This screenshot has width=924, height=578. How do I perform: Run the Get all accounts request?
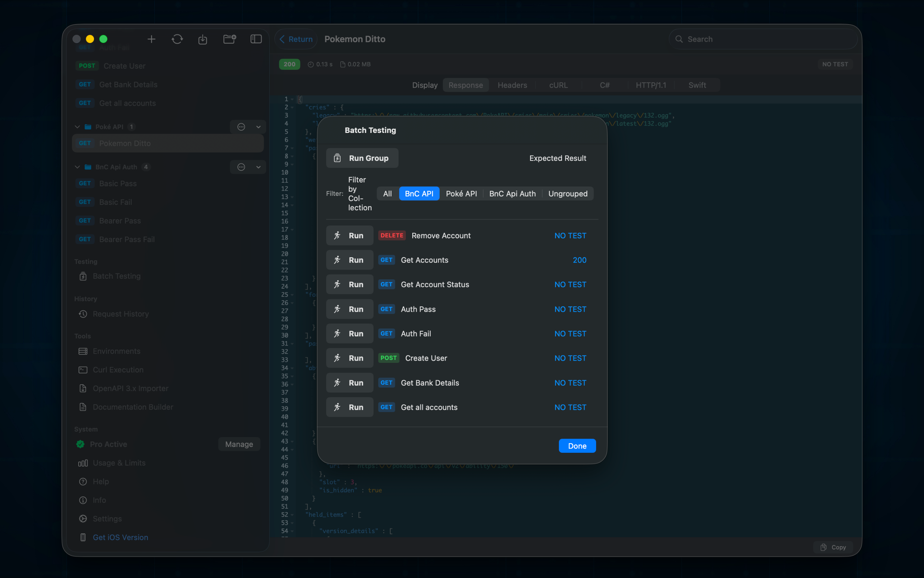[x=349, y=407]
